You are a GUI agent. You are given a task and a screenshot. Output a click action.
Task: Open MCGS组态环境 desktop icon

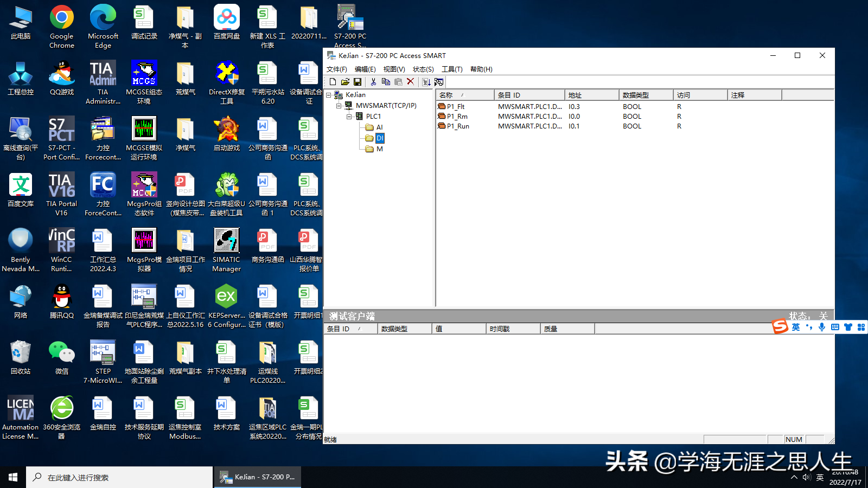pos(144,82)
